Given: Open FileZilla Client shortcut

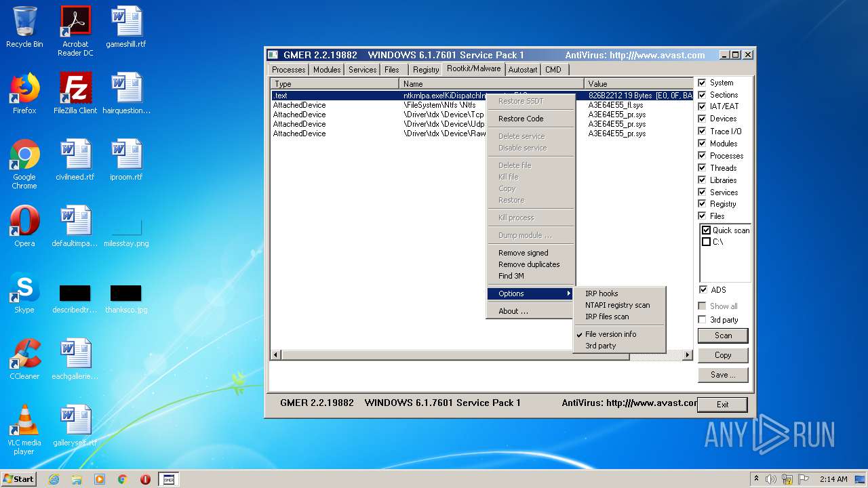Looking at the screenshot, I should [x=75, y=94].
